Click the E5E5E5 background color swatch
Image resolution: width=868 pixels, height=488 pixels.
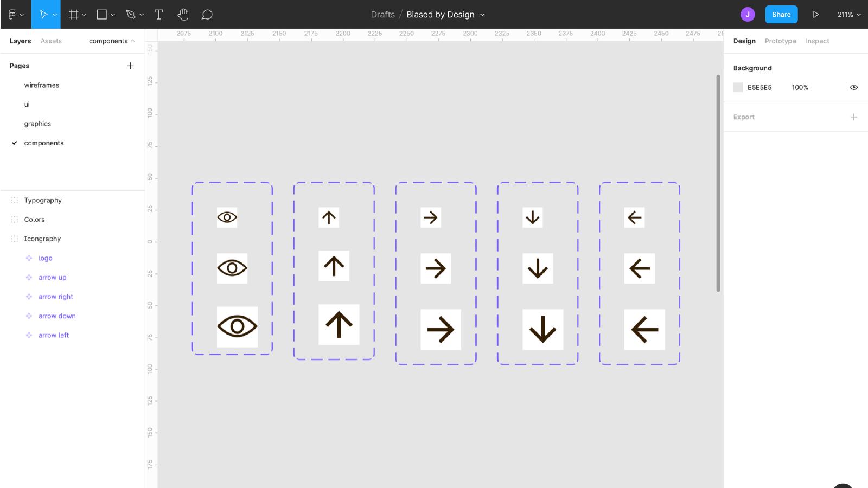click(738, 87)
